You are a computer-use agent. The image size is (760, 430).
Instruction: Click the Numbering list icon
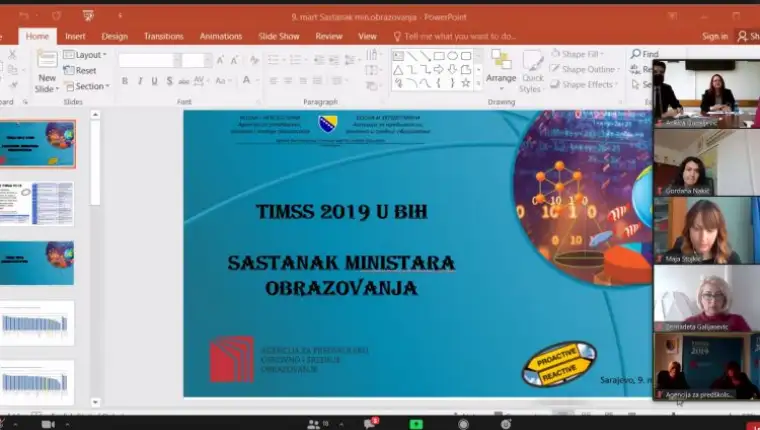[x=296, y=60]
